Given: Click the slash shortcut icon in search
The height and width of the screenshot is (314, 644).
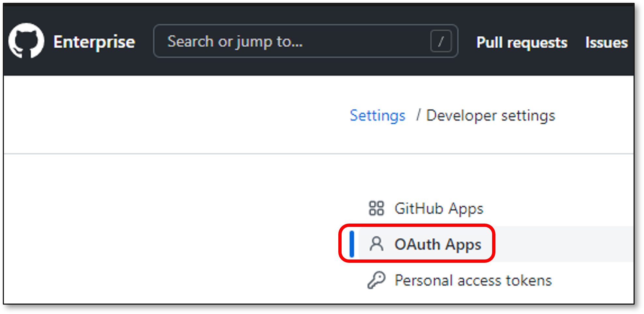Looking at the screenshot, I should tap(441, 41).
